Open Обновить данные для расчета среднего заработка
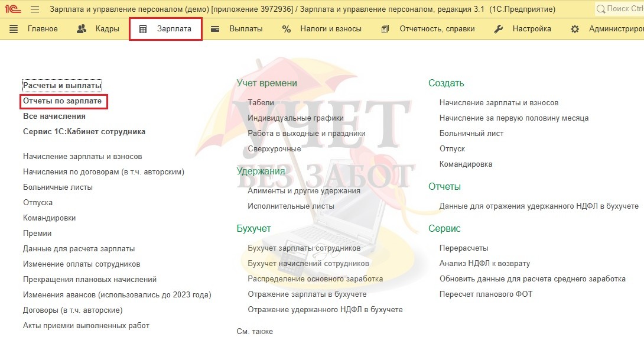This screenshot has height=337, width=644. click(x=532, y=278)
